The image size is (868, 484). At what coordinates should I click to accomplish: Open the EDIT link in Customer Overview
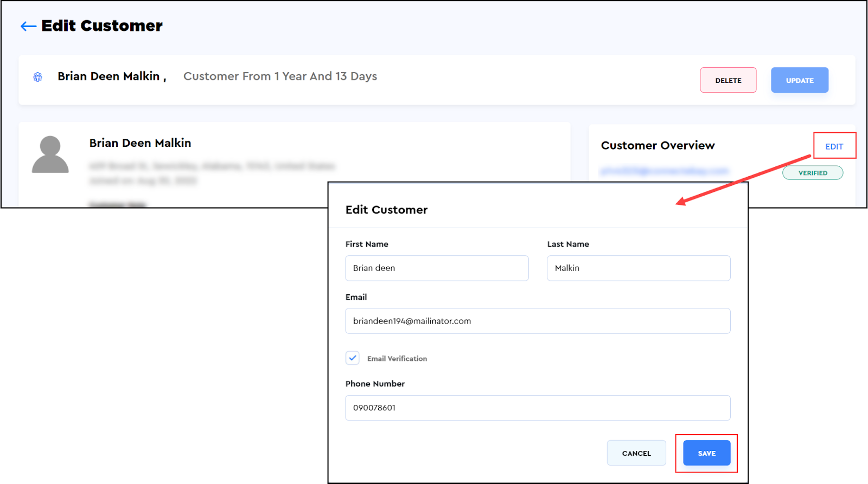[x=834, y=146]
